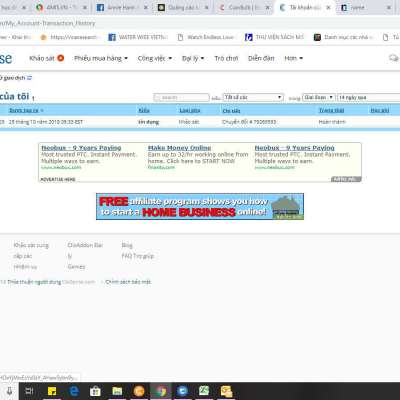Expand the 'Đại lý' menu
This screenshot has width=400, height=400.
pyautogui.click(x=193, y=58)
